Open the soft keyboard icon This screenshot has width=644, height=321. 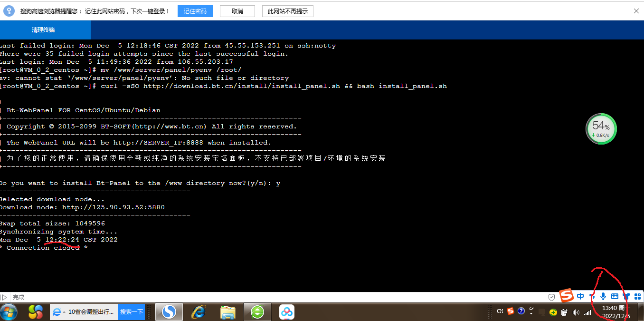[615, 296]
